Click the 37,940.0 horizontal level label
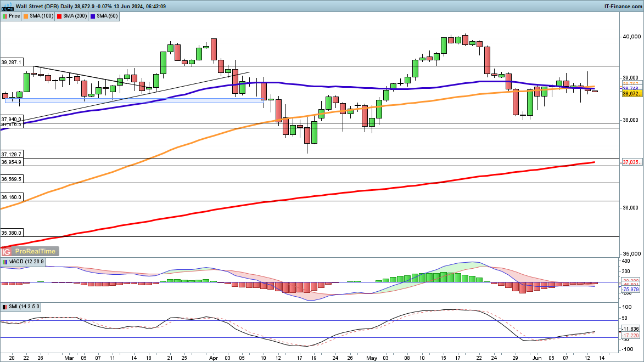 tap(11, 120)
